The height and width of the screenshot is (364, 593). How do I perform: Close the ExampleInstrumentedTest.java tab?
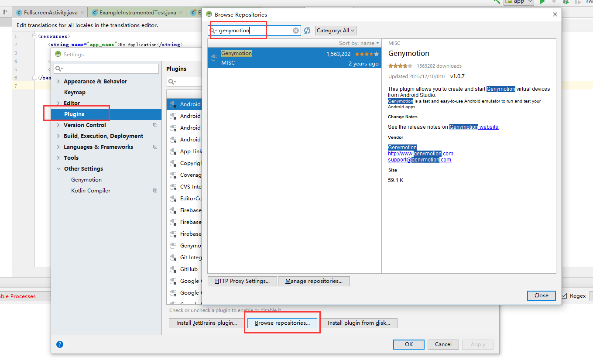pos(180,13)
